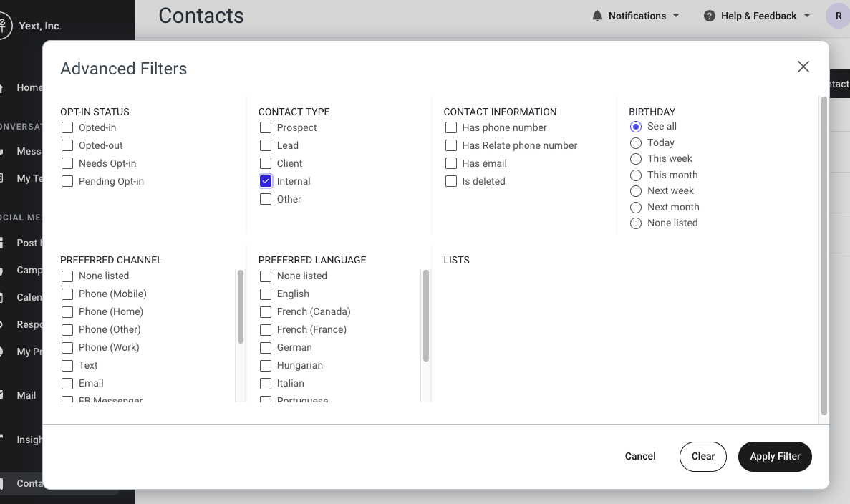Open the user avatar labeled R
This screenshot has width=850, height=504.
(x=838, y=16)
